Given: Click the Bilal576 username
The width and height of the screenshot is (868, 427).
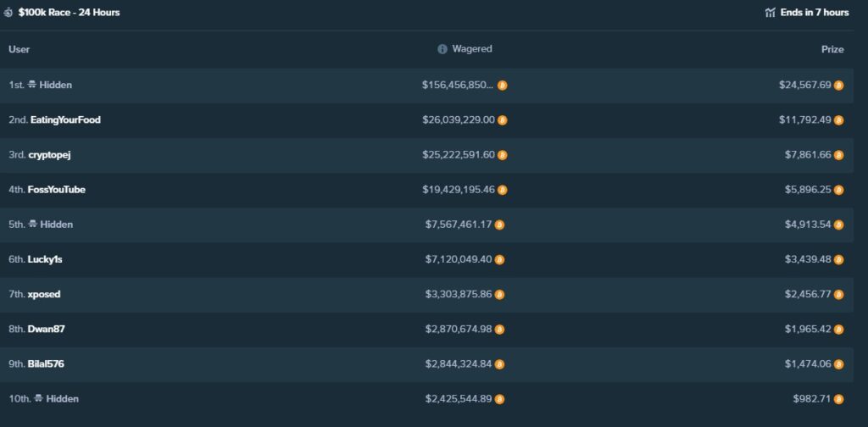Looking at the screenshot, I should tap(46, 364).
